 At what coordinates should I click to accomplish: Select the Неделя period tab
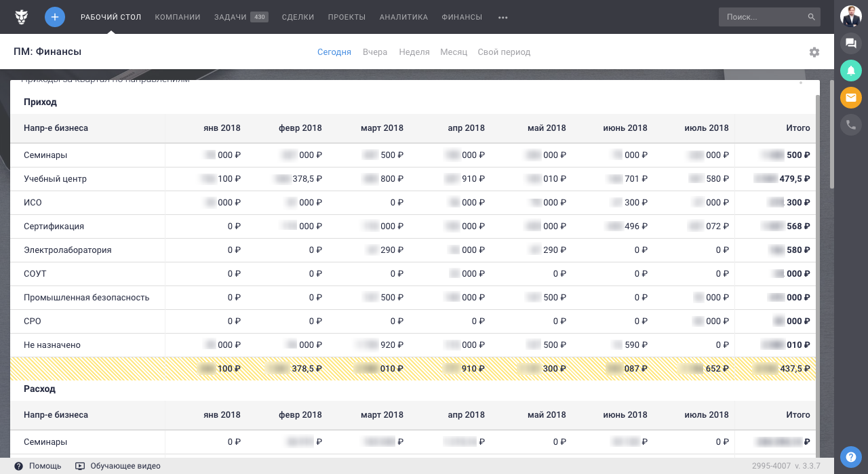pyautogui.click(x=414, y=52)
